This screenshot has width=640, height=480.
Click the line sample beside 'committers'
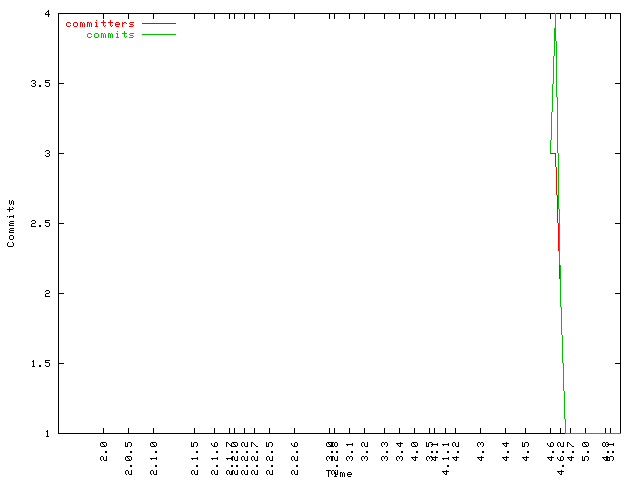pos(158,23)
